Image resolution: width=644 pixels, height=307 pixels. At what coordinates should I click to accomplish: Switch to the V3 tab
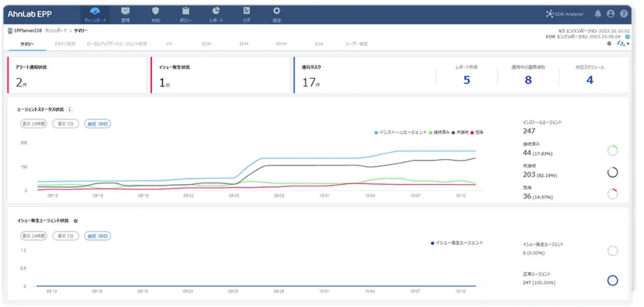click(169, 43)
